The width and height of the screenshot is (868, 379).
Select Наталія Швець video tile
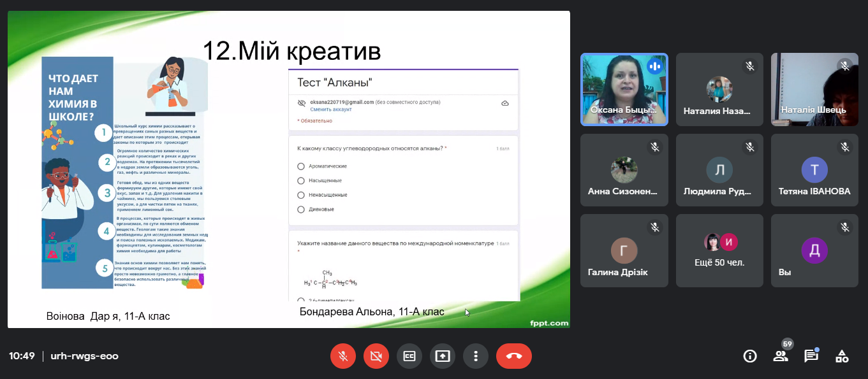coord(814,89)
